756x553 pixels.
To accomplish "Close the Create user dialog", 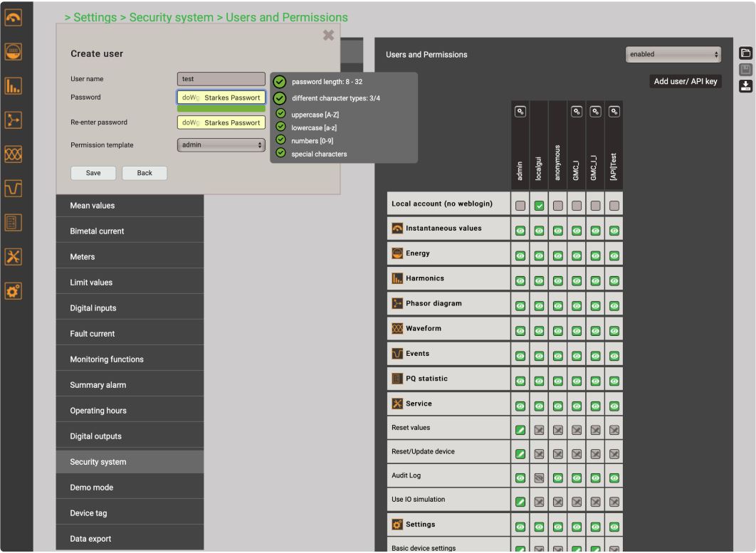I will 328,35.
